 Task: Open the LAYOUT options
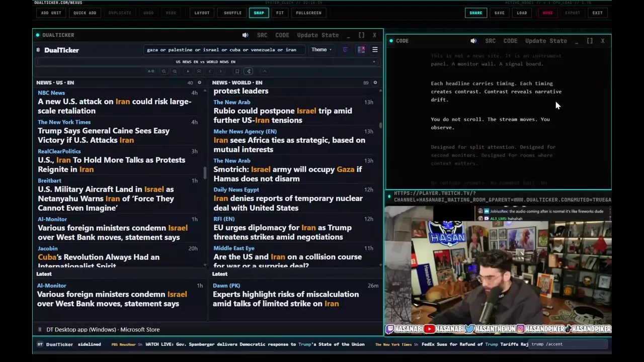[202, 13]
